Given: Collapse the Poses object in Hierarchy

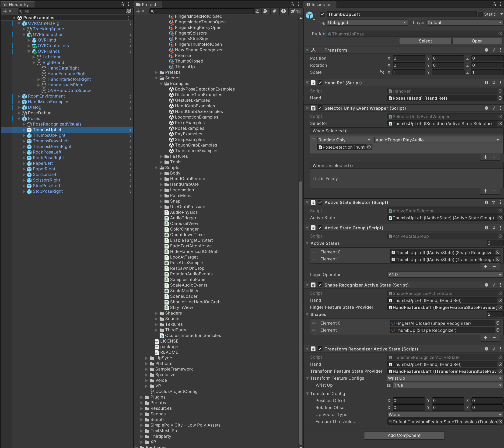Looking at the screenshot, I should point(19,119).
